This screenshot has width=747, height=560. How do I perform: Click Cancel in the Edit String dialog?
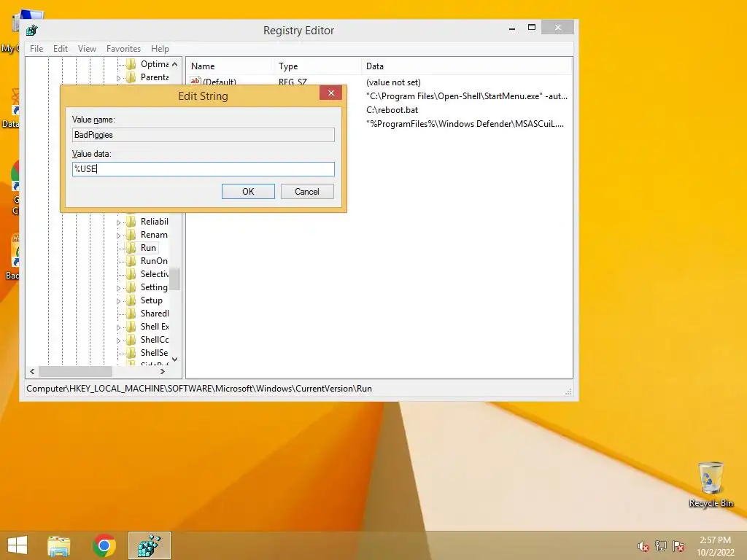click(307, 192)
